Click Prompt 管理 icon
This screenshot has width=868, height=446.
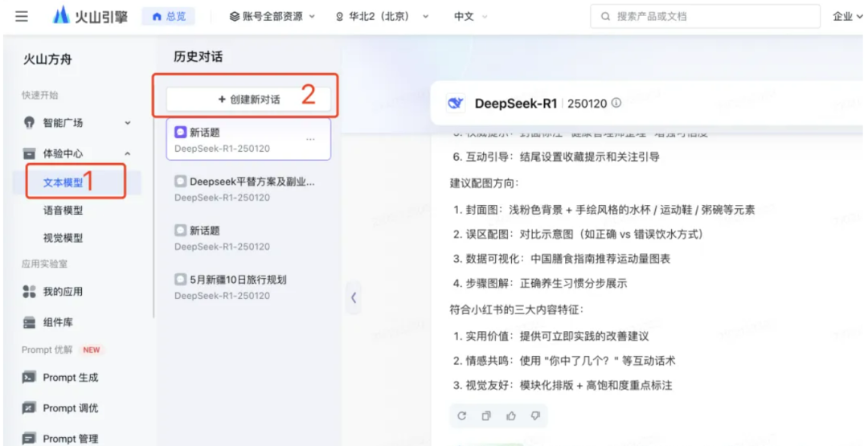click(29, 439)
